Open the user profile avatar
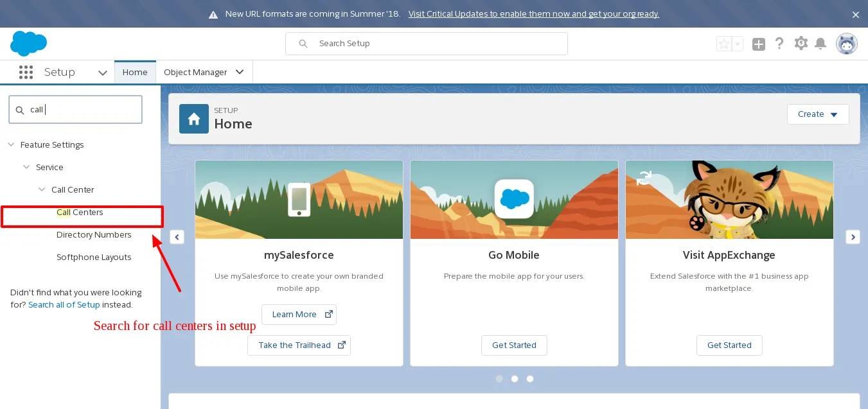The width and height of the screenshot is (868, 409). [847, 44]
